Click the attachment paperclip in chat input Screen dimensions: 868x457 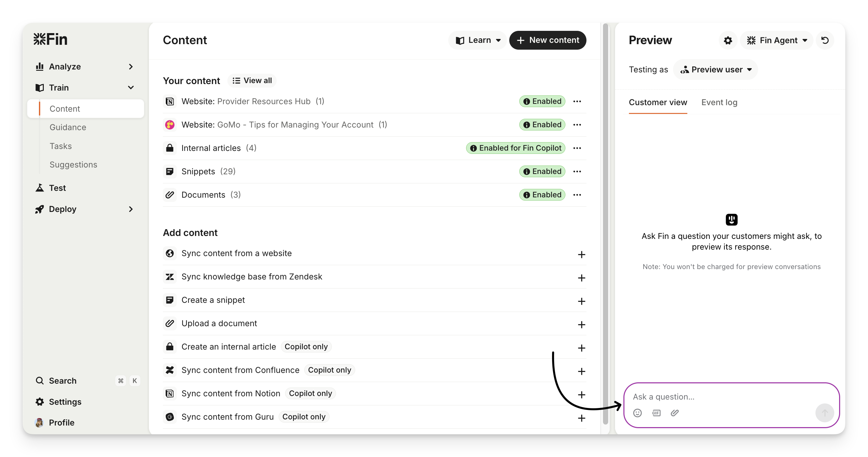tap(675, 413)
